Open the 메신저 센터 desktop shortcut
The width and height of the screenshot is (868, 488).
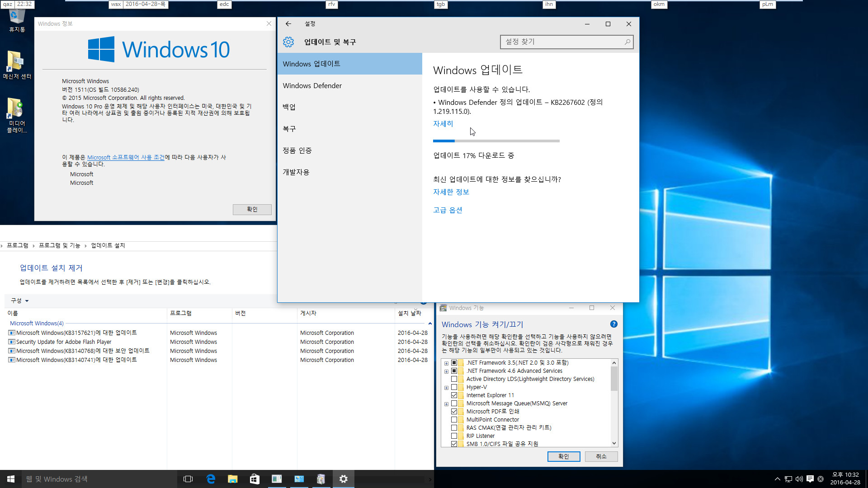17,66
